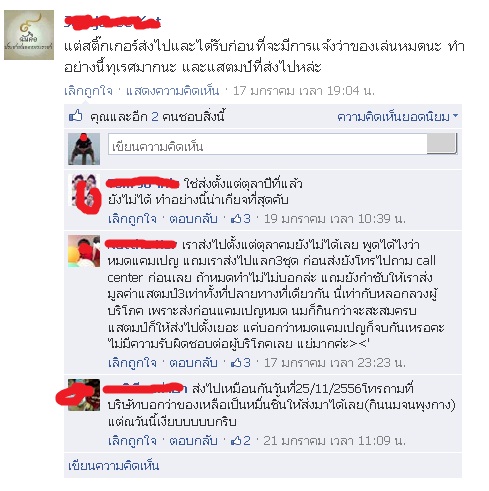Viewport: 489px width, 491px height.
Task: Click the page profile picture of the post
Action: (x=29, y=35)
